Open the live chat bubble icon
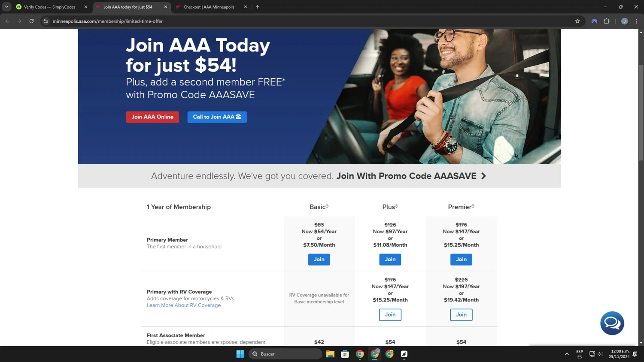The width and height of the screenshot is (644, 362). pos(612,323)
